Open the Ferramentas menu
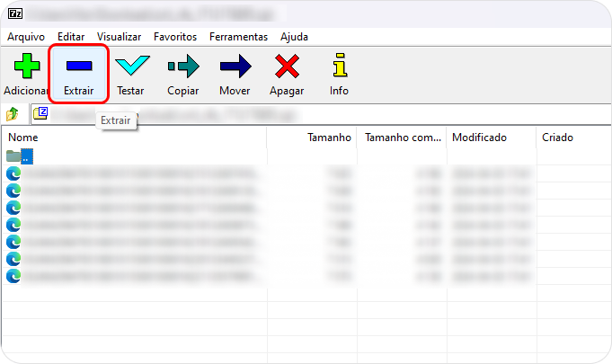This screenshot has height=364, width=612. (238, 37)
